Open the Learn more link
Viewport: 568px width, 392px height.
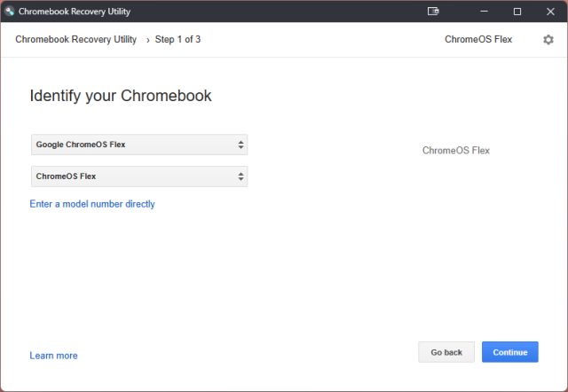pyautogui.click(x=53, y=356)
